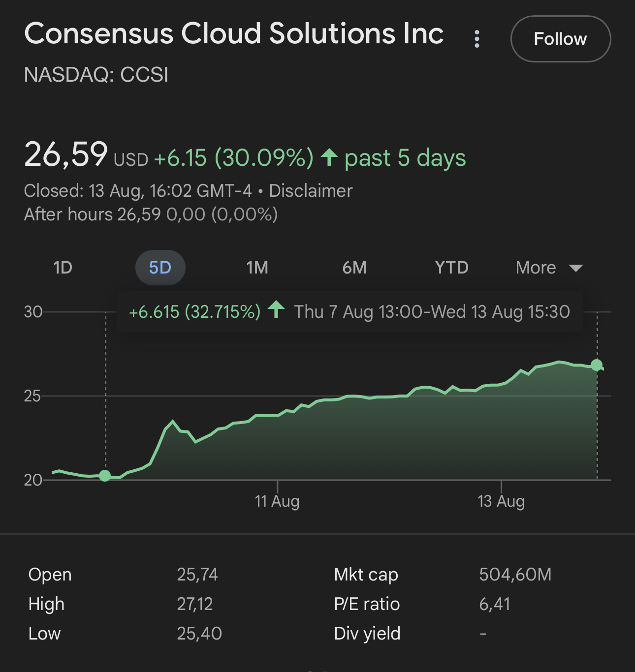Image resolution: width=635 pixels, height=672 pixels.
Task: Click the green arrow in the chart tooltip
Action: tap(276, 311)
